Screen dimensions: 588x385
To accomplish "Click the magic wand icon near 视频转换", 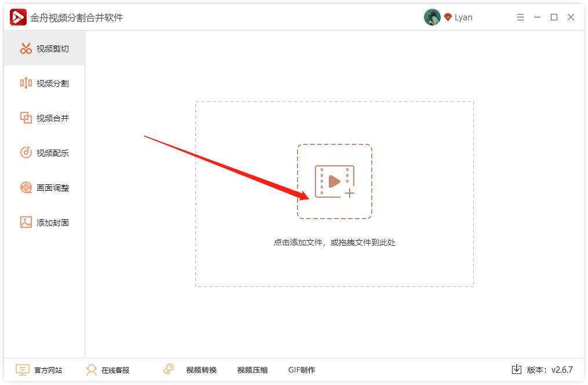I will 168,369.
